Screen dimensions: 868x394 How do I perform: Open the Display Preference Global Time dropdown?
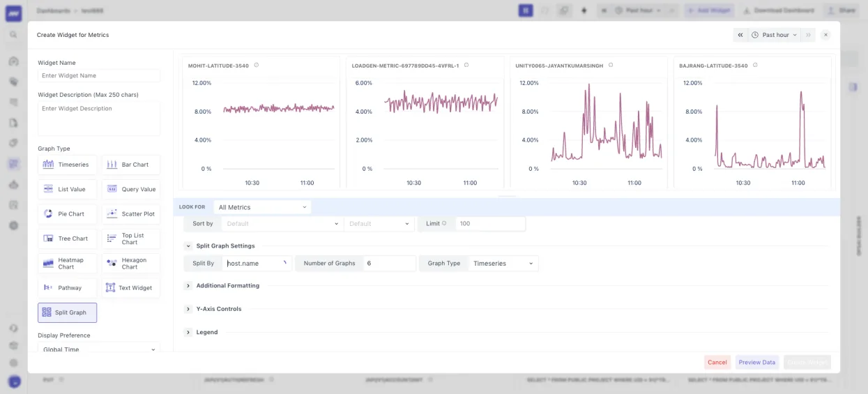98,349
